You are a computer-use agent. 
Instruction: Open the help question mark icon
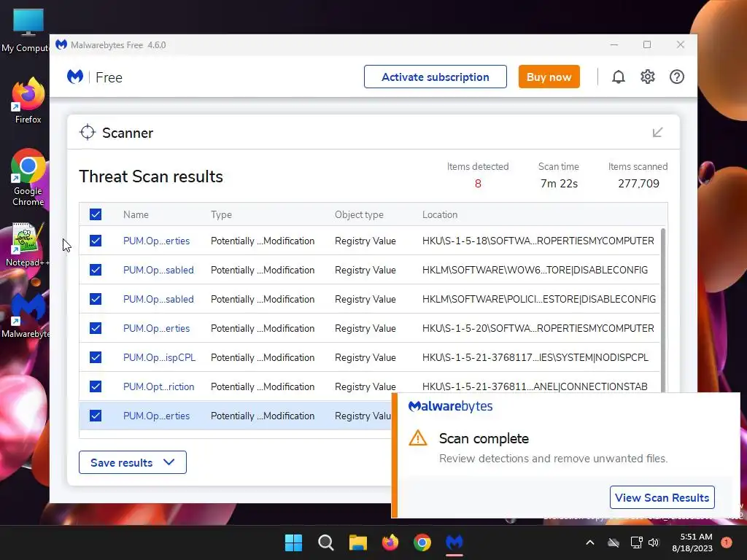[x=676, y=77]
